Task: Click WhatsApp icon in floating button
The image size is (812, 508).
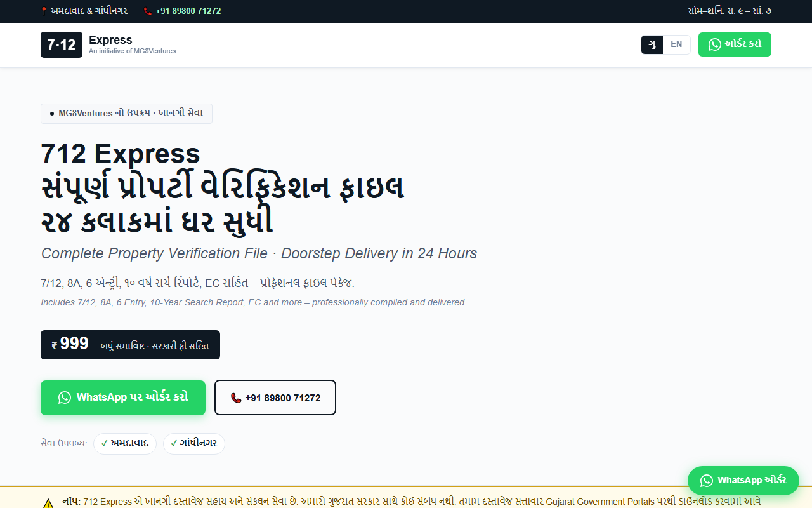Action: [707, 481]
